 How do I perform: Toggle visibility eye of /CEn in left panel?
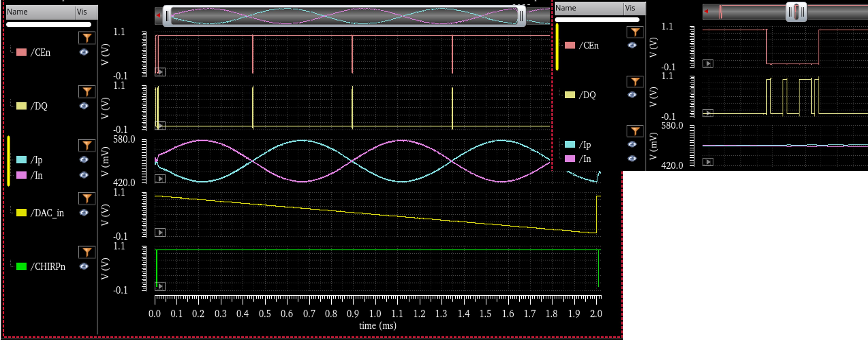pyautogui.click(x=84, y=52)
